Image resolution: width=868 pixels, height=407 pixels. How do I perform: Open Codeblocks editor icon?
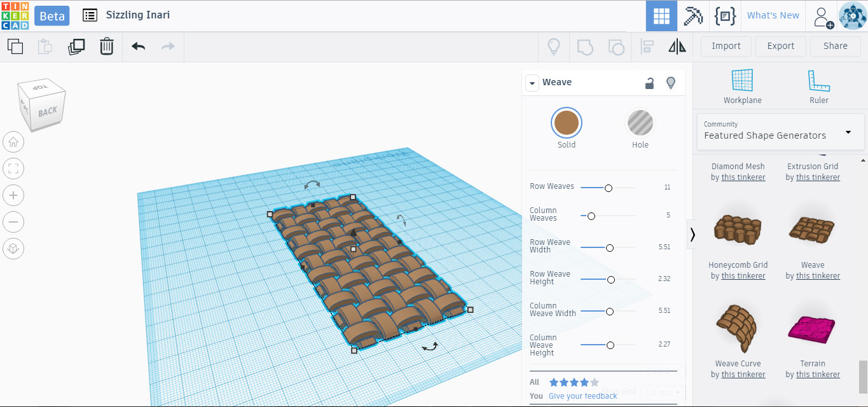(x=725, y=16)
